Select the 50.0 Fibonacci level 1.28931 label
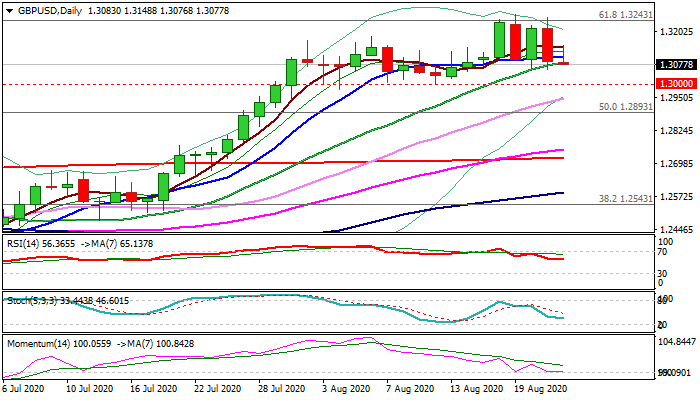 625,107
